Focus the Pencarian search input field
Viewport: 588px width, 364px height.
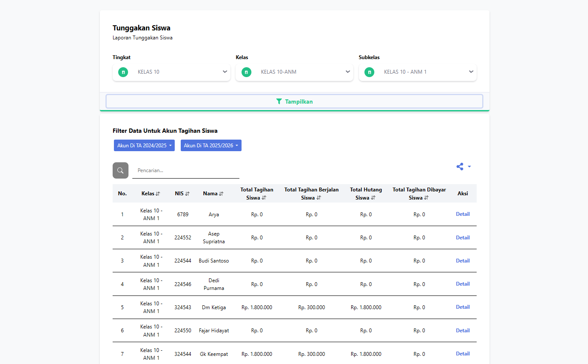(x=186, y=170)
